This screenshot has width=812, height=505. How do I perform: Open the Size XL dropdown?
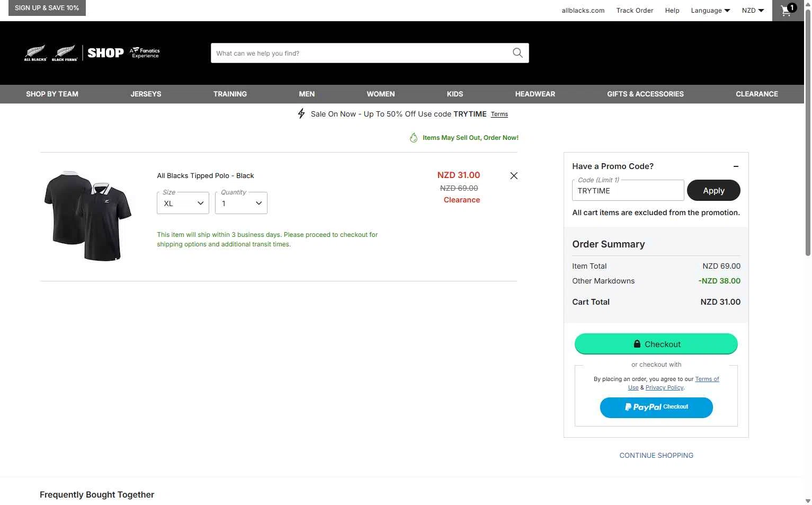pyautogui.click(x=183, y=203)
